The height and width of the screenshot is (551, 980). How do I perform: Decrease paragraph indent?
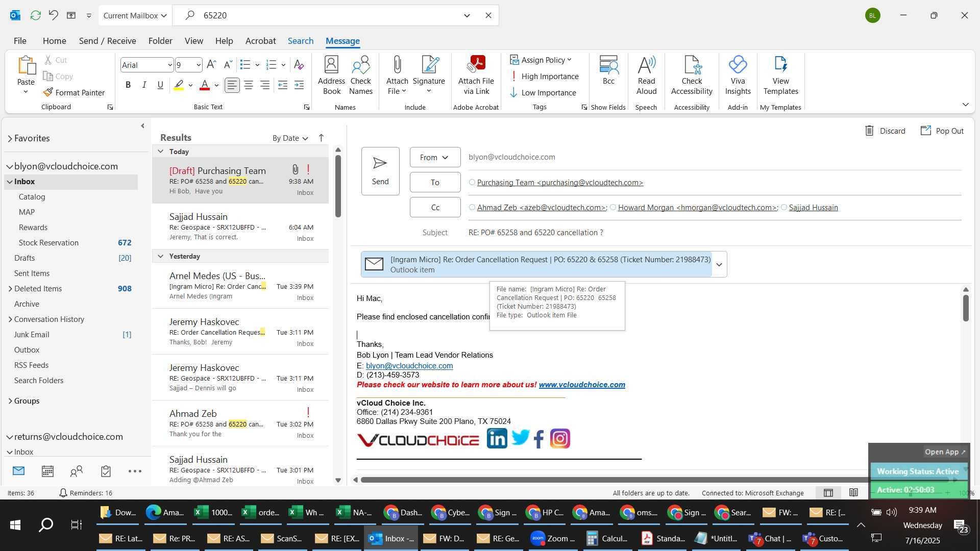tap(283, 85)
